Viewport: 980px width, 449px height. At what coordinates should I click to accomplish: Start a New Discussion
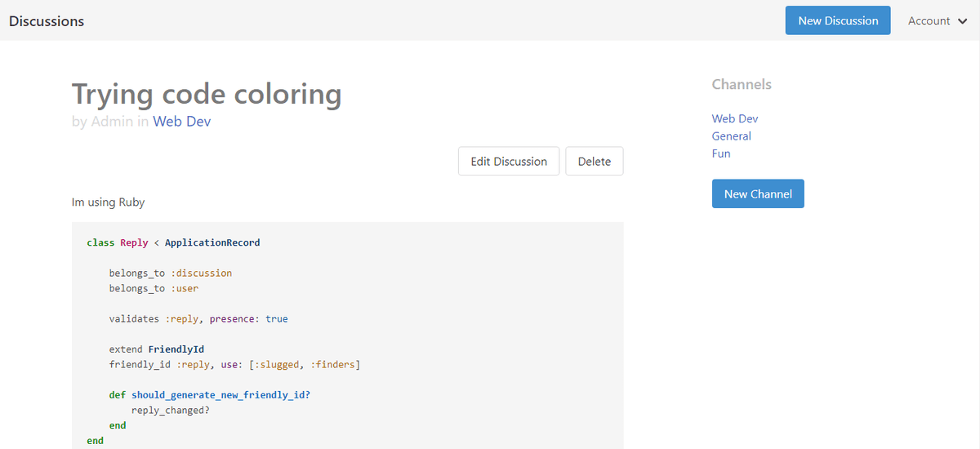(x=838, y=20)
